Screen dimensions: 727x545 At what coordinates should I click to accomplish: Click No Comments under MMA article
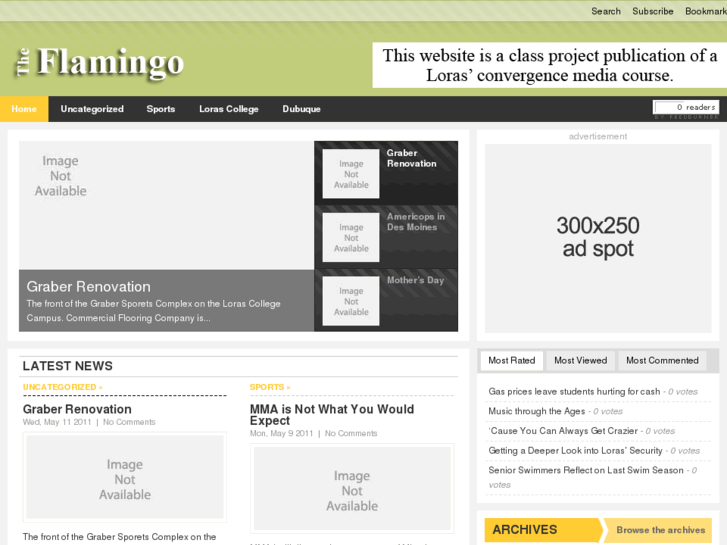351,433
